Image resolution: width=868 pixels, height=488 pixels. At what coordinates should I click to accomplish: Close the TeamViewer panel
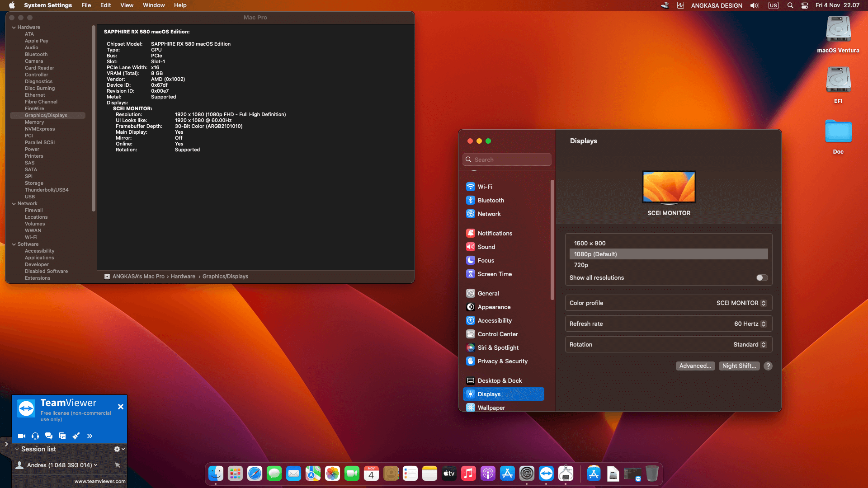click(121, 407)
